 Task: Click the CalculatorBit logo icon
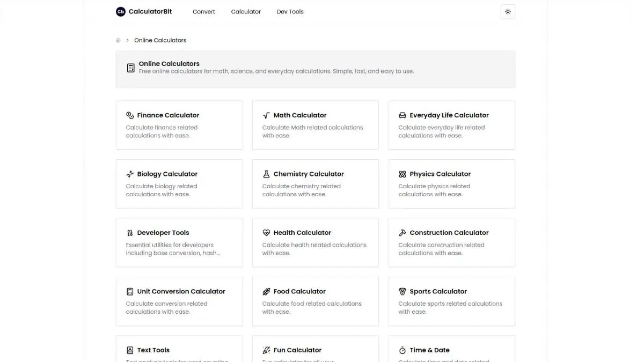pos(121,12)
